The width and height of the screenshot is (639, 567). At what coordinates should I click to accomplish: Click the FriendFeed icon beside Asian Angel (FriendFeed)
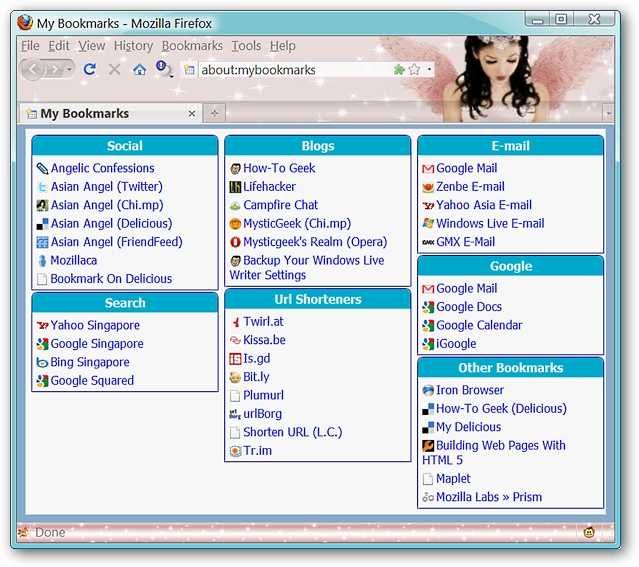(x=42, y=242)
